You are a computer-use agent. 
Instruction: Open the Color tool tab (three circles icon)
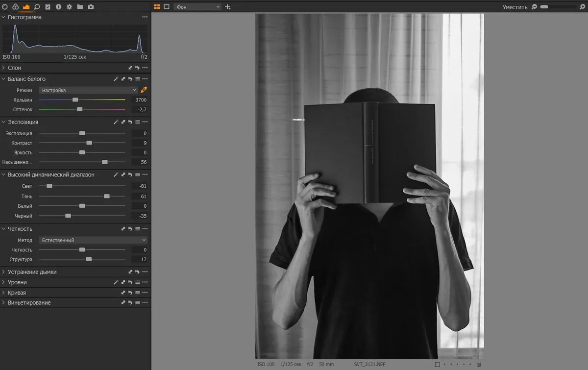tap(15, 7)
